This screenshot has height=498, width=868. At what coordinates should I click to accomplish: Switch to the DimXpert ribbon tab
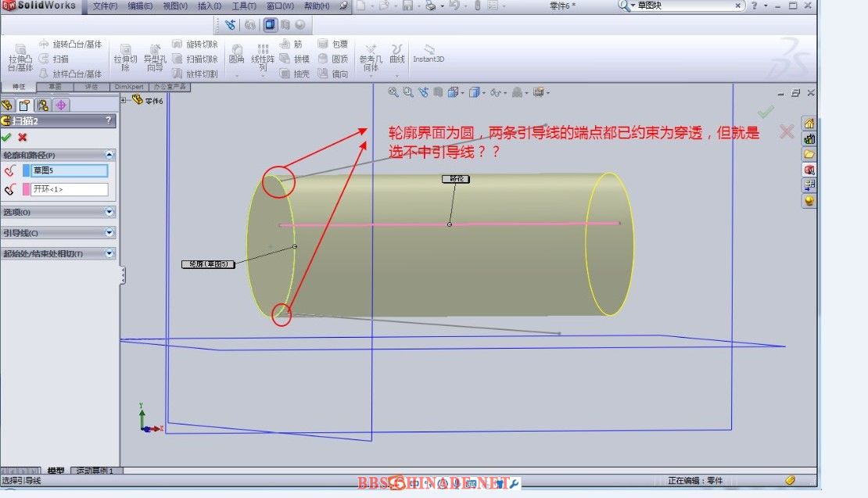point(129,87)
